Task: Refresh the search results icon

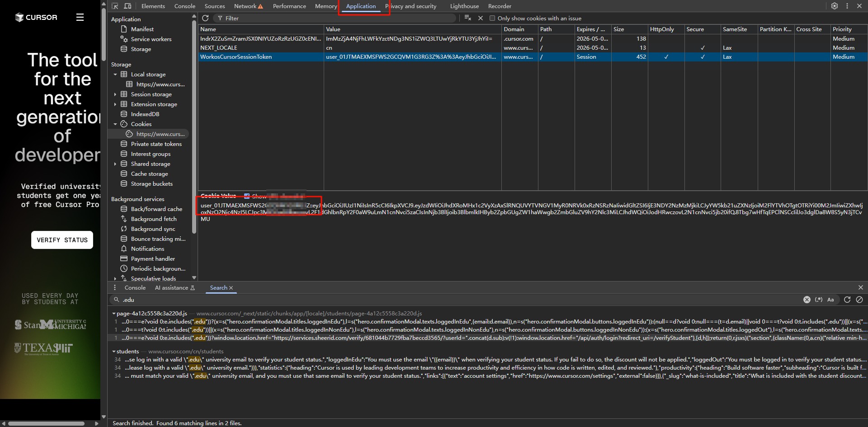Action: click(x=847, y=300)
